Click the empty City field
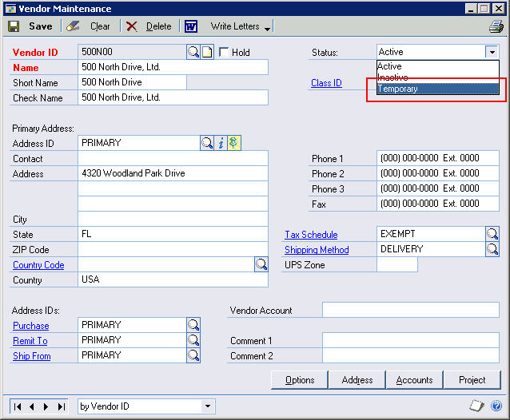Screen dimensions: 510x420 click(x=173, y=219)
